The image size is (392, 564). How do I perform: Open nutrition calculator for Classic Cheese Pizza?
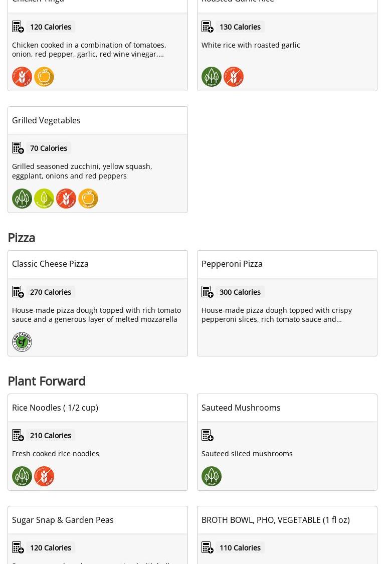[x=18, y=292]
